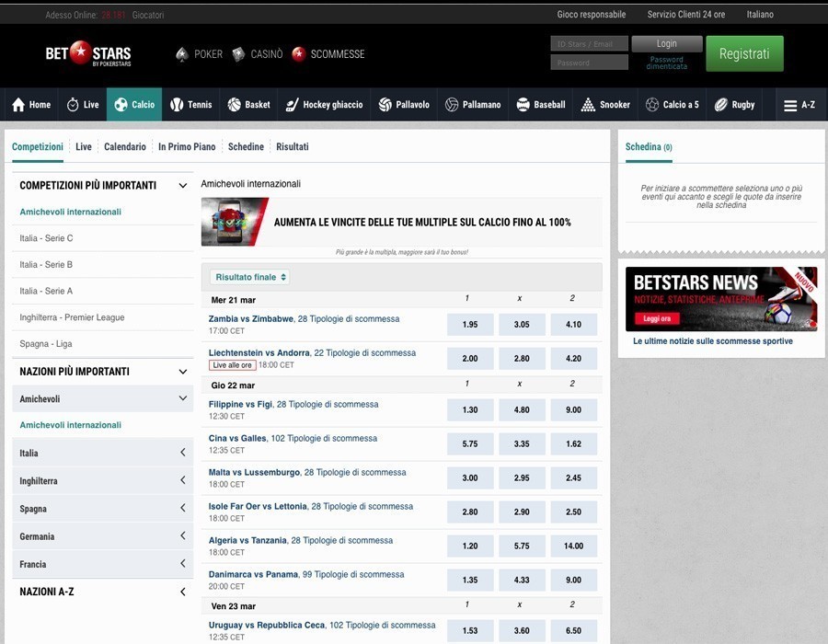This screenshot has height=644, width=828.
Task: Expand the Francia country group
Action: coord(183,564)
